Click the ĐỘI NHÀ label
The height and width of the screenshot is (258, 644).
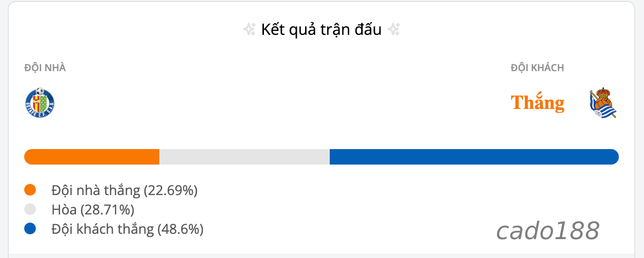pyautogui.click(x=45, y=68)
